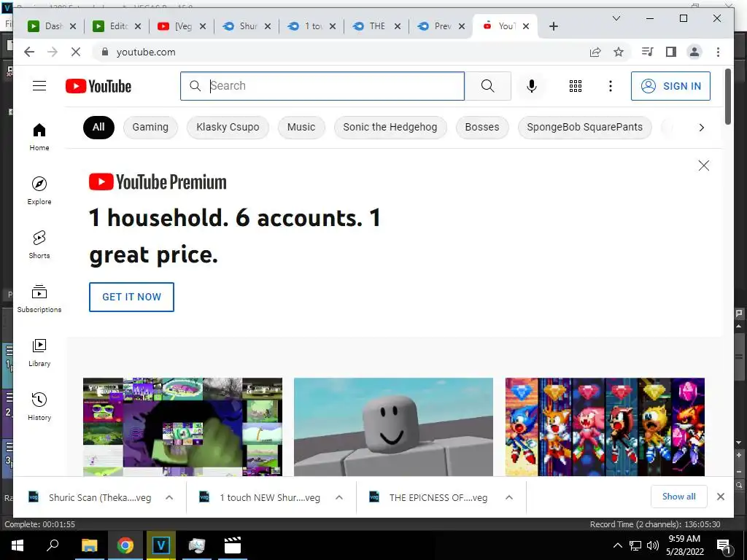Share this page from the address bar
The width and height of the screenshot is (747, 560).
(x=595, y=52)
